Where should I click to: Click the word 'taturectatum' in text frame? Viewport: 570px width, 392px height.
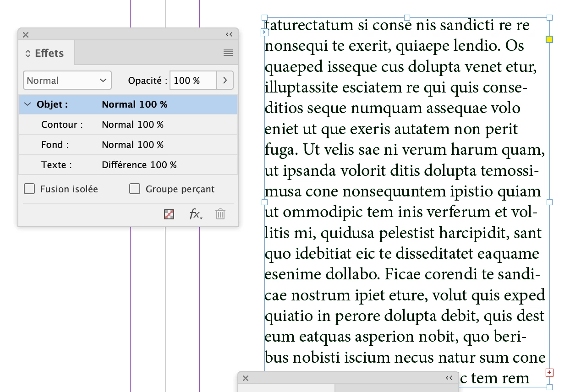click(x=309, y=25)
